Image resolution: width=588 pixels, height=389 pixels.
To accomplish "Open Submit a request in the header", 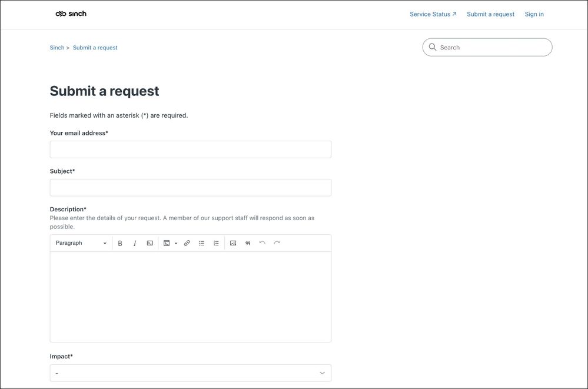I will (x=490, y=14).
